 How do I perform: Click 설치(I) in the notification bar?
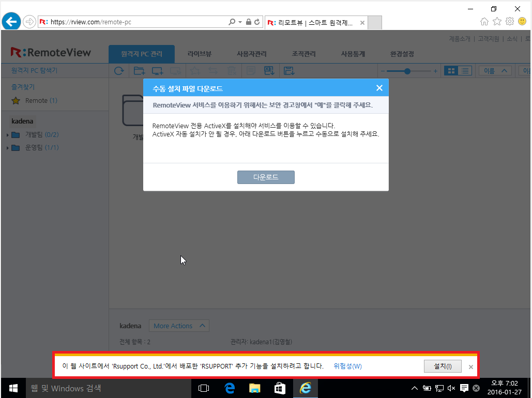(443, 366)
